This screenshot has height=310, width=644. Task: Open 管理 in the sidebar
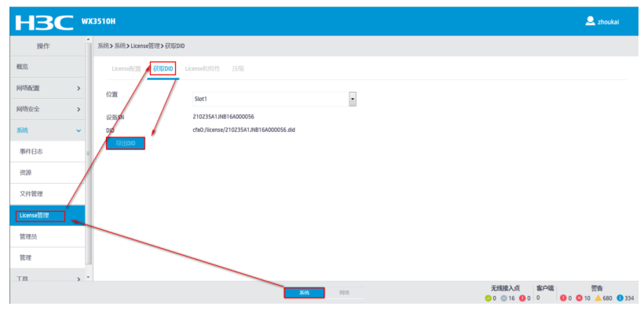click(x=47, y=258)
